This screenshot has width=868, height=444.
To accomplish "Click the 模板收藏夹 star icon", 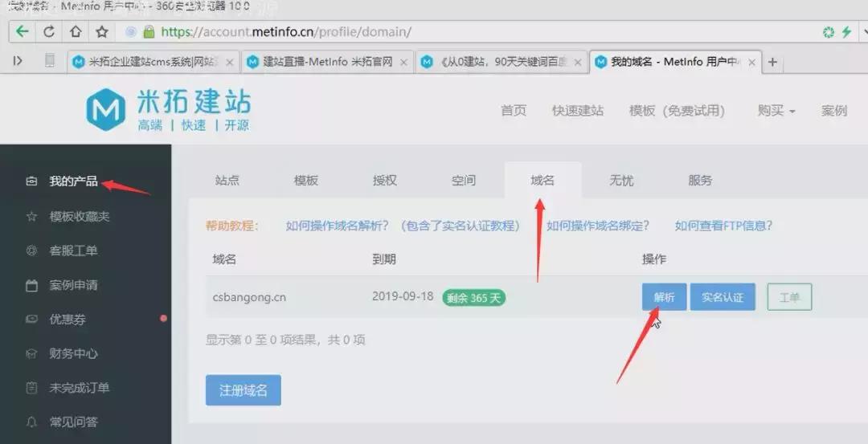I will [x=31, y=216].
